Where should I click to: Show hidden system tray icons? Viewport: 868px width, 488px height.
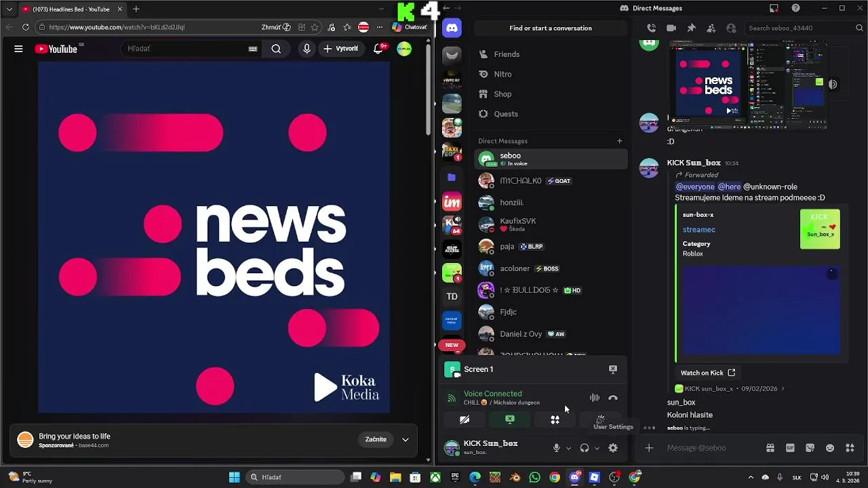750,477
